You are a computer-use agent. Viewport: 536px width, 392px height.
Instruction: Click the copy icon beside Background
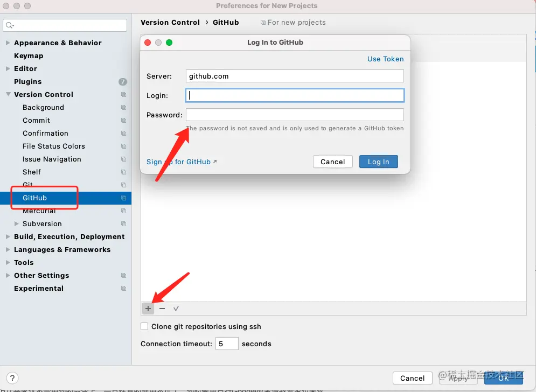(124, 108)
